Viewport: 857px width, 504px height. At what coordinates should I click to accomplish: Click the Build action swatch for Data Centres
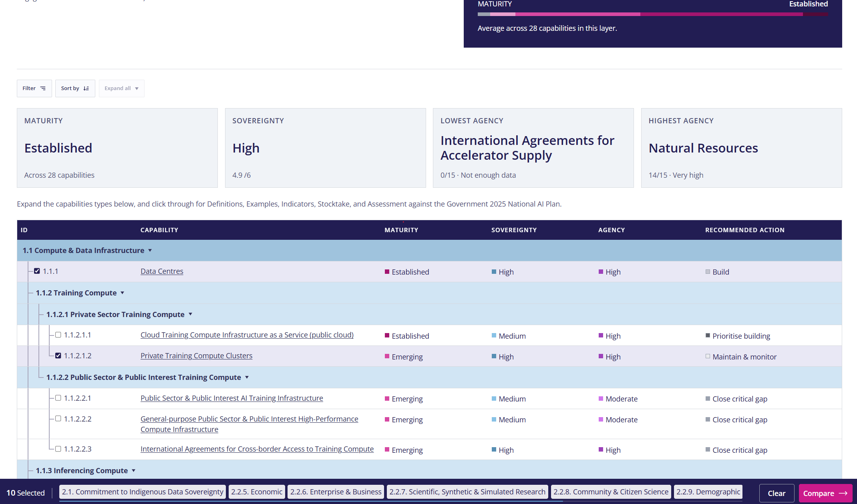pos(708,272)
